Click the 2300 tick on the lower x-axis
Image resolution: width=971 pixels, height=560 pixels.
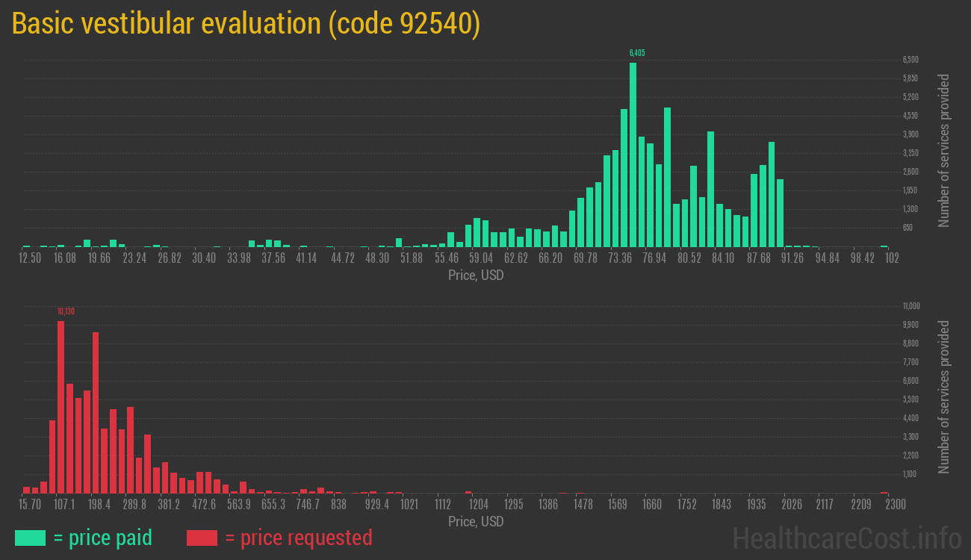[x=896, y=504]
